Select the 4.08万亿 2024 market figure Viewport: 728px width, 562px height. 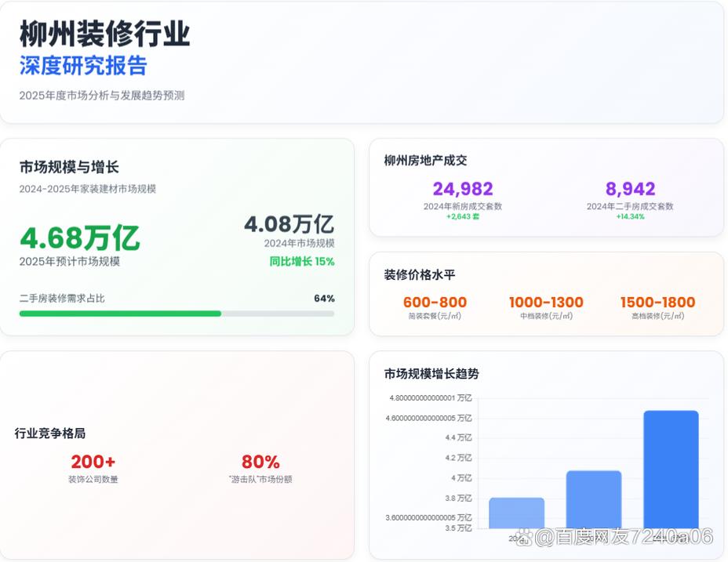(289, 224)
